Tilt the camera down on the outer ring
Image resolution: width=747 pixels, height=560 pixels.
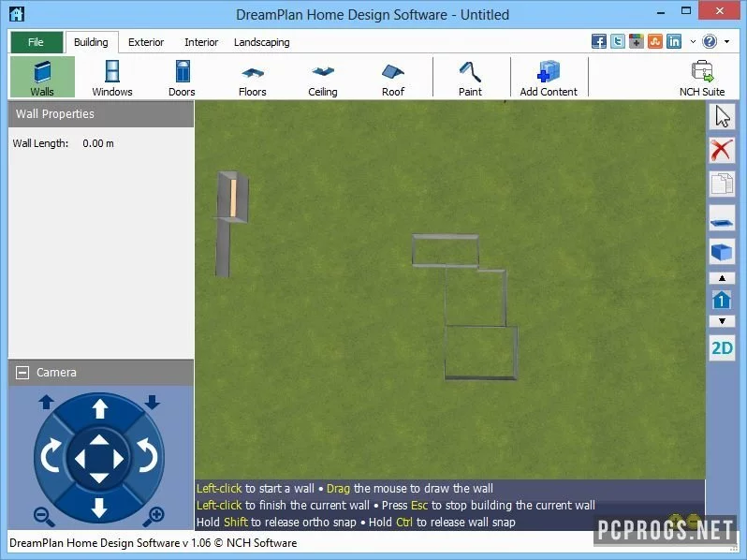coord(99,508)
